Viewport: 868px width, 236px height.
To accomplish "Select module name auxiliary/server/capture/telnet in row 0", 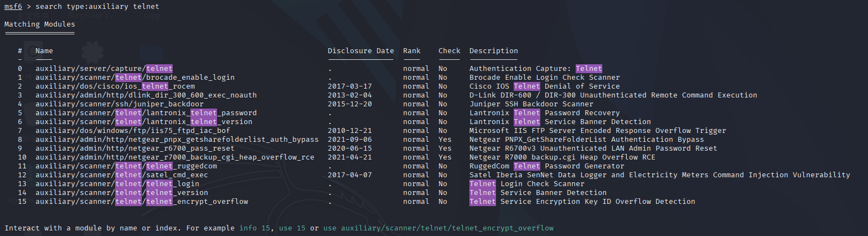I will coord(104,69).
